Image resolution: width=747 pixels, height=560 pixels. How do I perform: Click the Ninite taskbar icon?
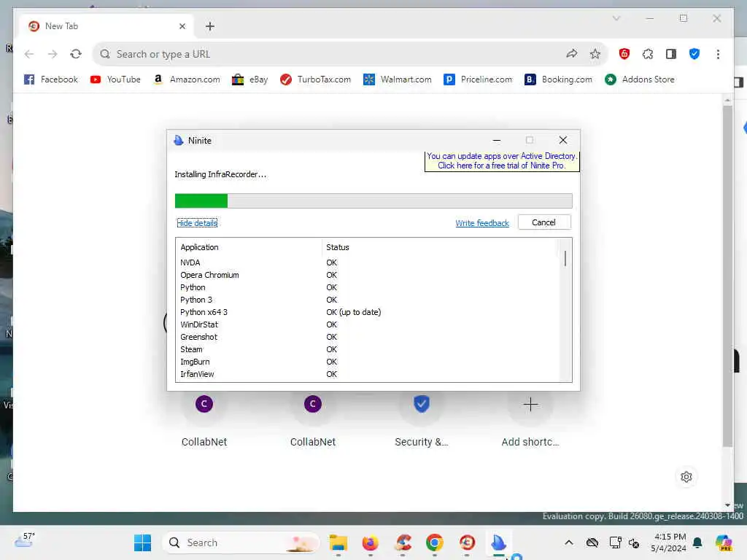(498, 542)
